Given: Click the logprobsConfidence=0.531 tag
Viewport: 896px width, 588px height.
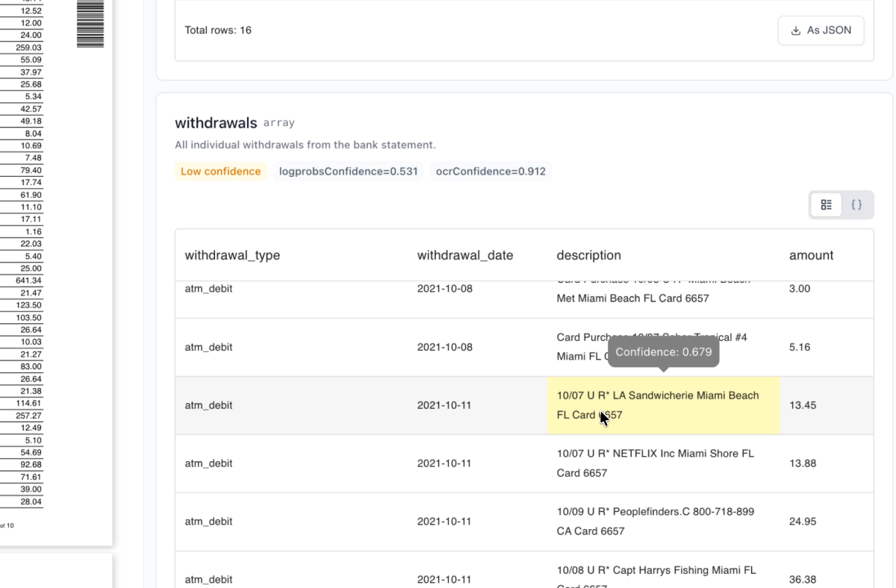Looking at the screenshot, I should (348, 172).
